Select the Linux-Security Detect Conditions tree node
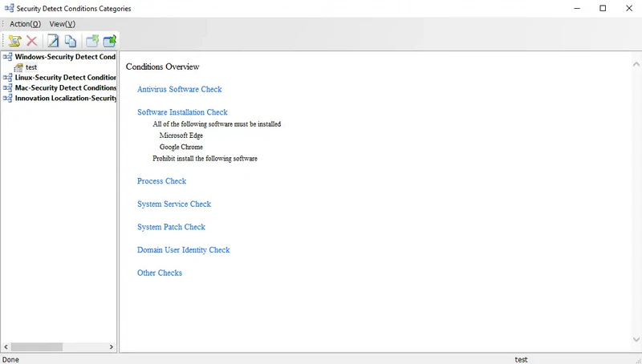The image size is (642, 364). (x=66, y=77)
